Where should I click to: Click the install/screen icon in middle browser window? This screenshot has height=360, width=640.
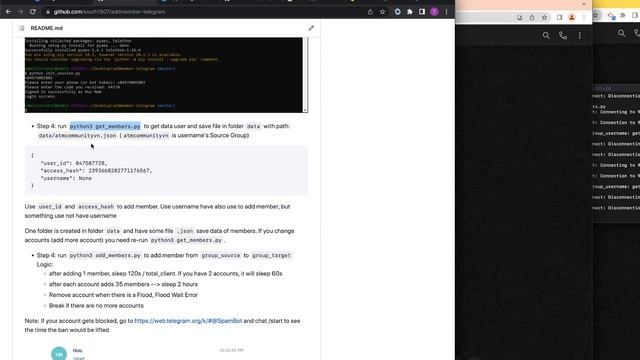coord(520,18)
